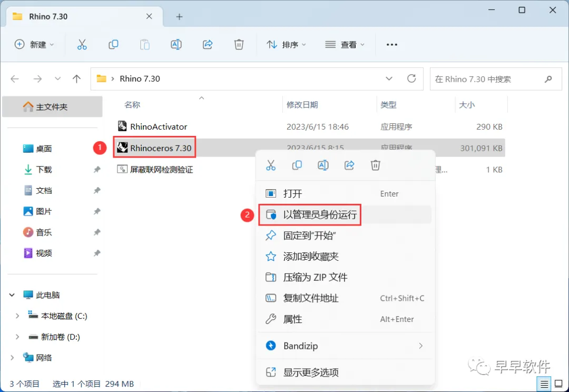Open 桌面 in the sidebar
Viewport: 569px width, 392px height.
point(44,149)
